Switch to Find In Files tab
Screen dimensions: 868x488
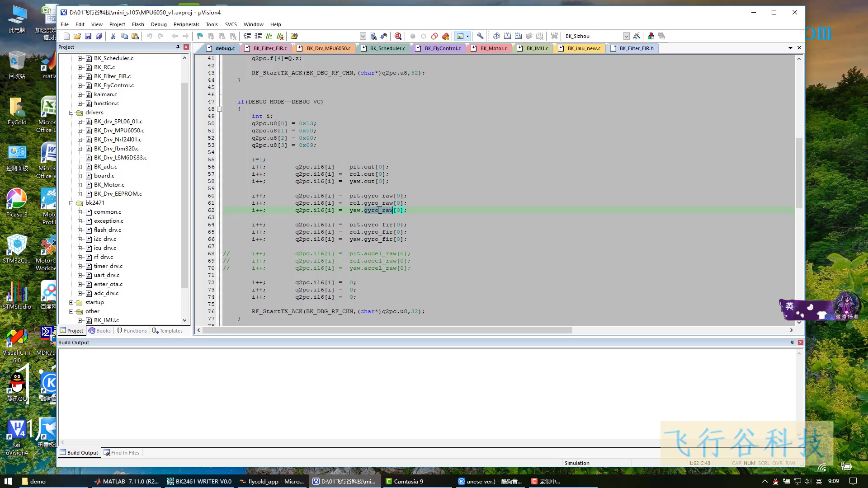click(x=125, y=453)
